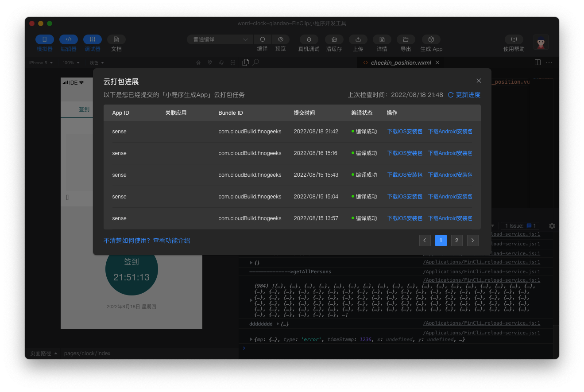
Task: Toggle the 模拟器 simulator panel
Action: coord(45,39)
